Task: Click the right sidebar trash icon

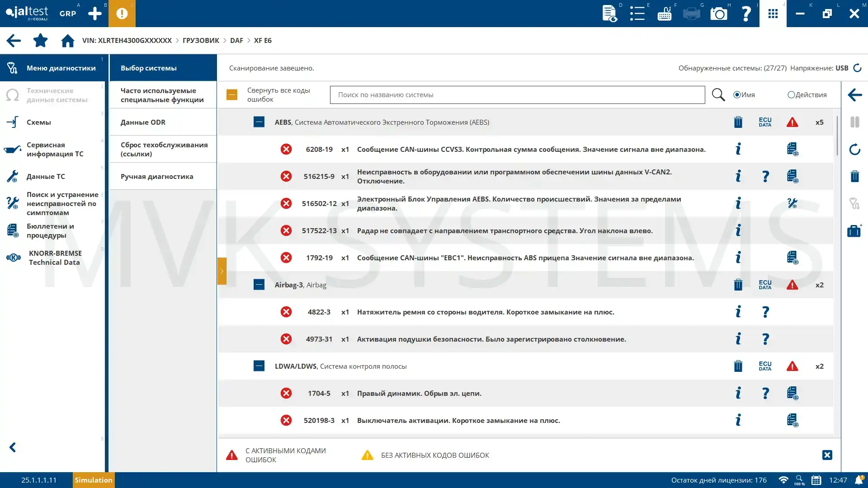Action: click(854, 176)
